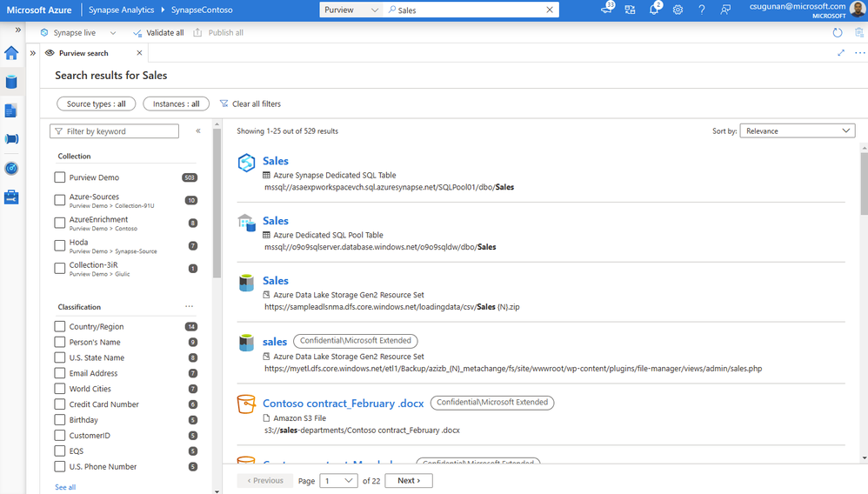Check the AzureEnrichment collection
Viewport: 868px width, 494px height.
(60, 223)
